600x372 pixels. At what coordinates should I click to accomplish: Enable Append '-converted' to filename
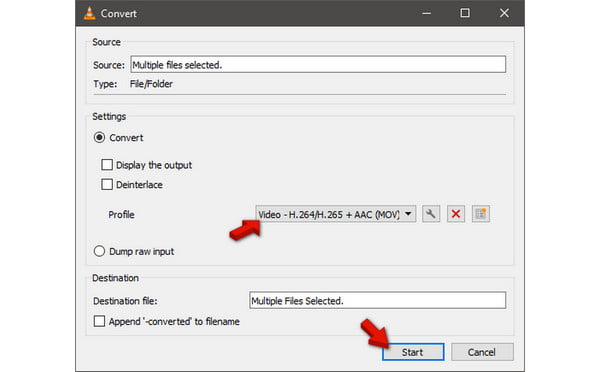pyautogui.click(x=99, y=321)
